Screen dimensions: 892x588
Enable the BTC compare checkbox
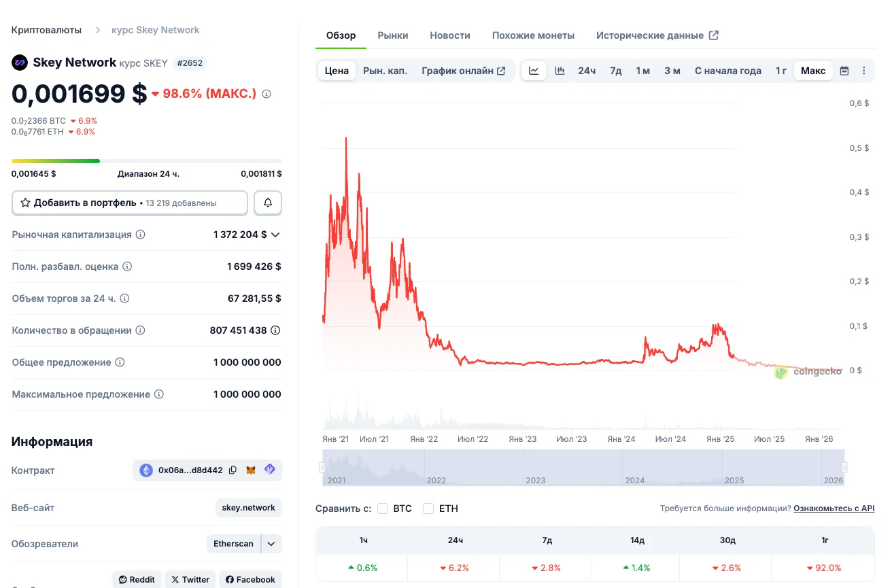[383, 508]
